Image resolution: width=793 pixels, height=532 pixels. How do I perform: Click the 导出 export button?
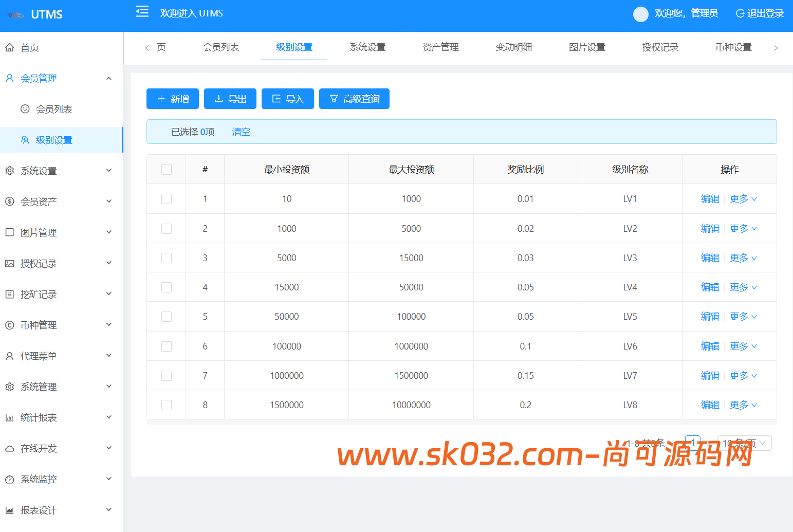tap(230, 99)
